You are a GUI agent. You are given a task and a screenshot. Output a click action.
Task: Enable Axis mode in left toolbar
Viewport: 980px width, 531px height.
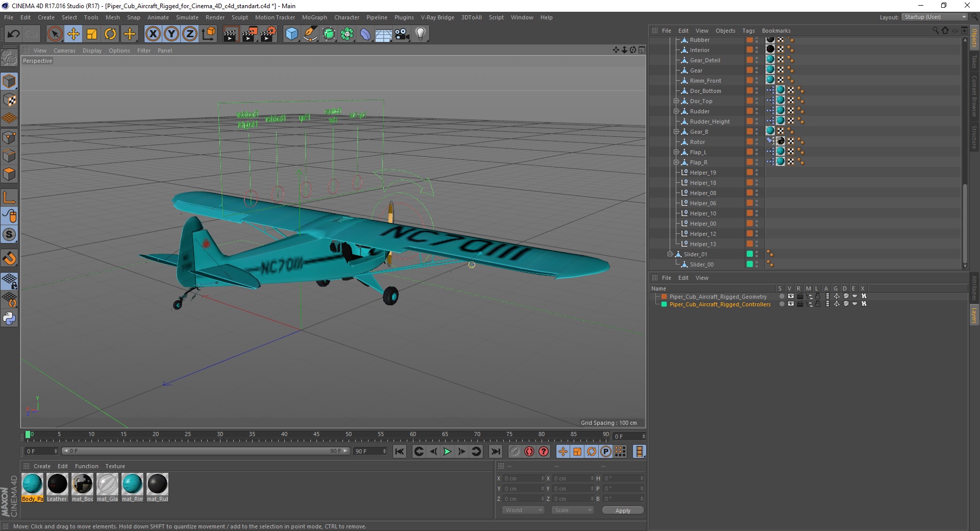pos(9,198)
